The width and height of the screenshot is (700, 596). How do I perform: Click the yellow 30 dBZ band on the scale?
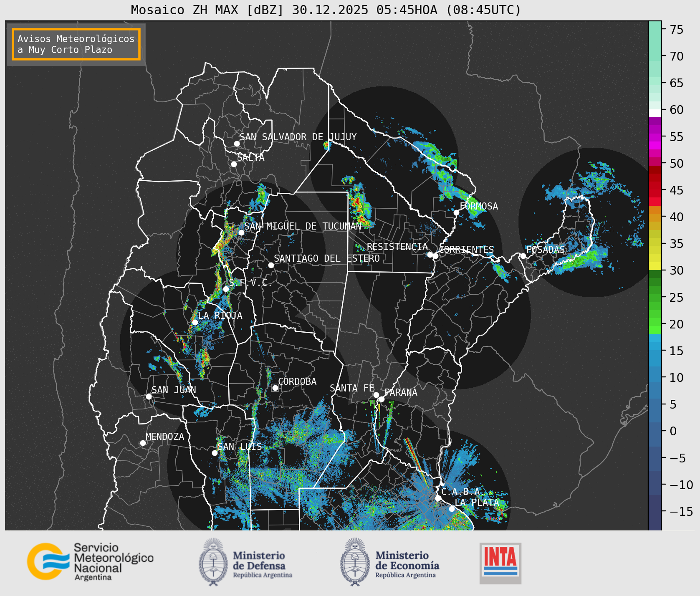[655, 266]
